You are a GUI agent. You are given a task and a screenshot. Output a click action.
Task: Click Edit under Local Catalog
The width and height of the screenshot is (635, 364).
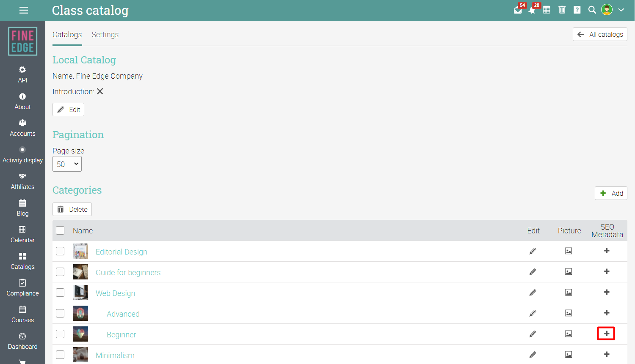click(x=68, y=109)
